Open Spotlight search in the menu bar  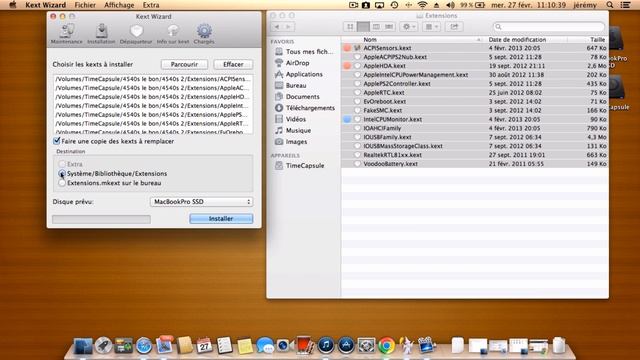(x=610, y=5)
